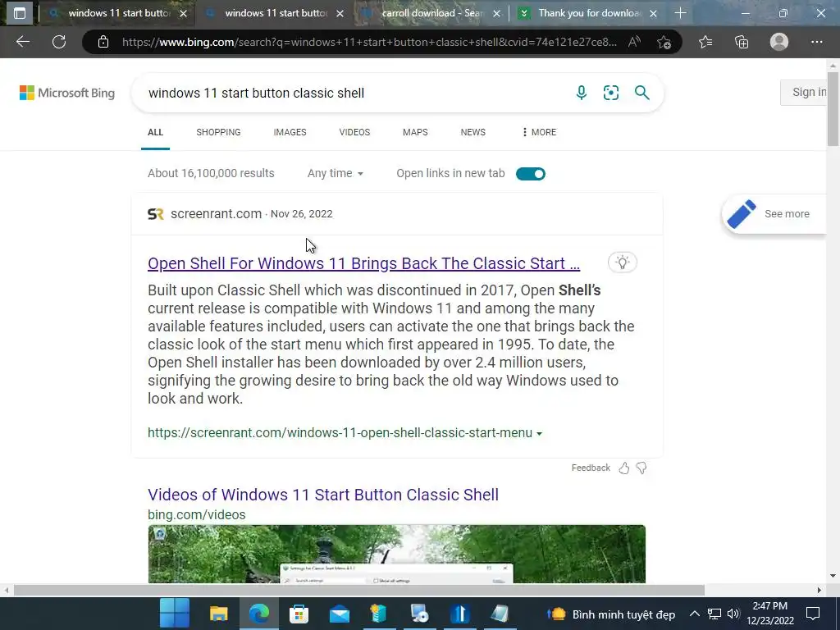Open Videos of Windows 11 Start Button link
Viewport: 840px width, 630px height.
click(x=323, y=495)
